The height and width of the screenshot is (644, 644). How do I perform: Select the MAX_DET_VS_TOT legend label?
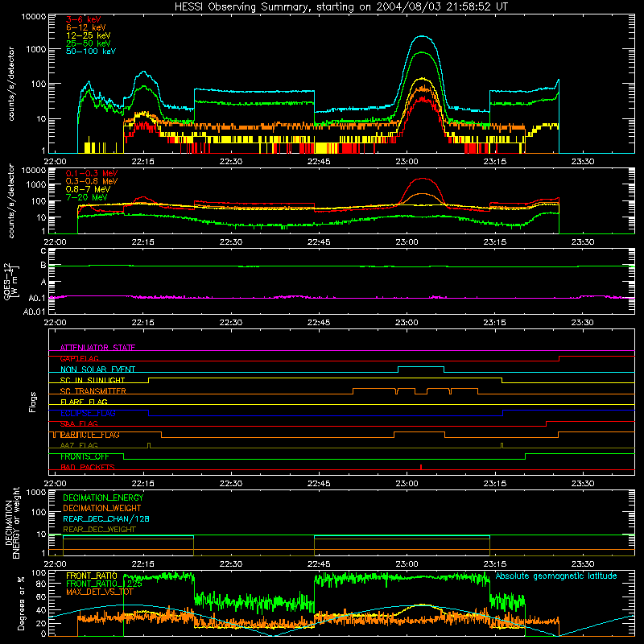100,592
